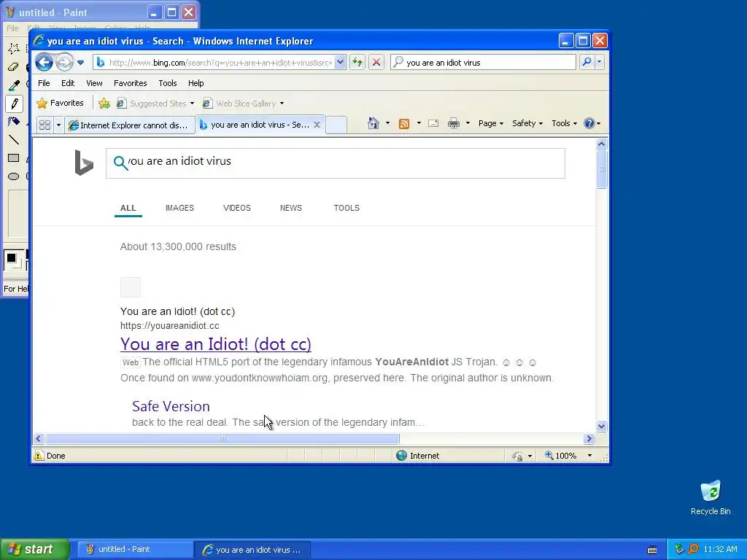Run search with the magnifier button
The image size is (747, 560).
587,62
